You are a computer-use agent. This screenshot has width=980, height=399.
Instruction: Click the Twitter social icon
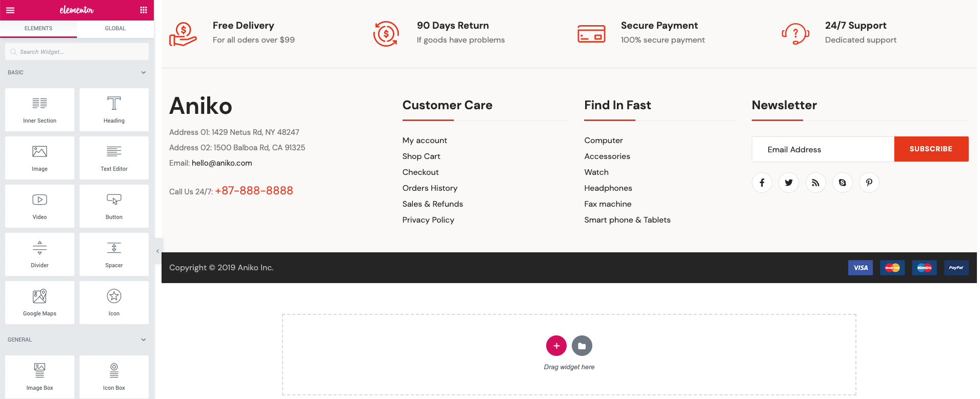pos(789,183)
